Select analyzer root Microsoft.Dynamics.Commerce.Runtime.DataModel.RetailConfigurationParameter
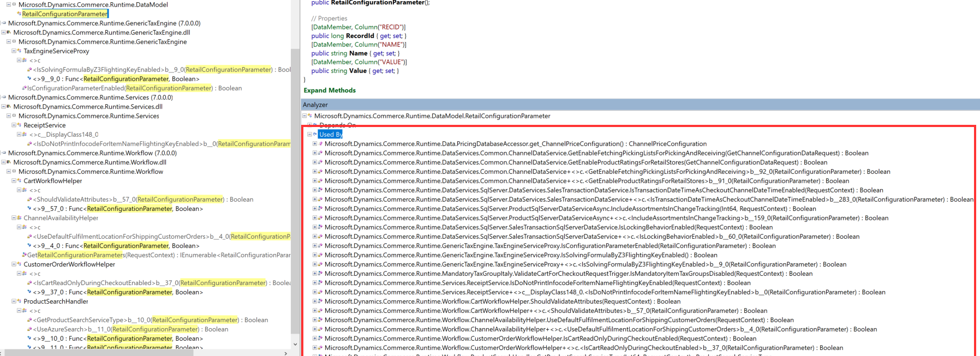 pos(432,116)
